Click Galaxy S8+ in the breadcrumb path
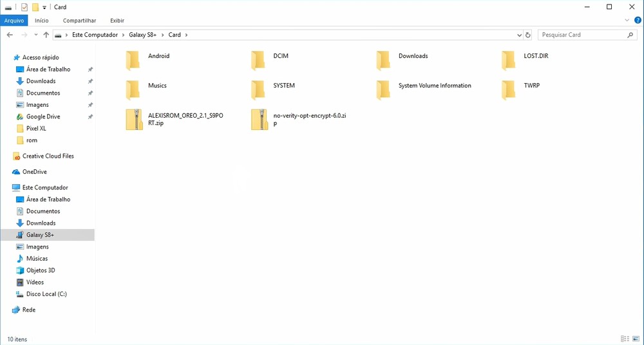 [x=142, y=35]
